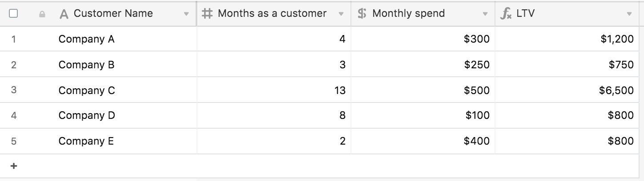Select Company C's months value 13

[340, 90]
